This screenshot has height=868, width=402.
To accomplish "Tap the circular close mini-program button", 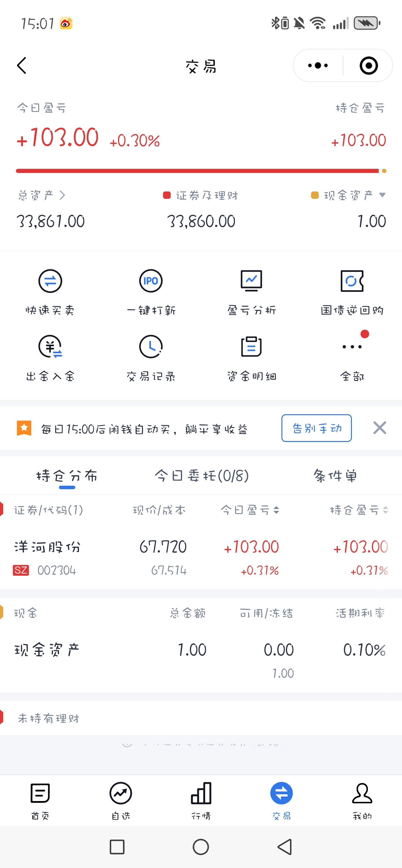I will coord(368,65).
